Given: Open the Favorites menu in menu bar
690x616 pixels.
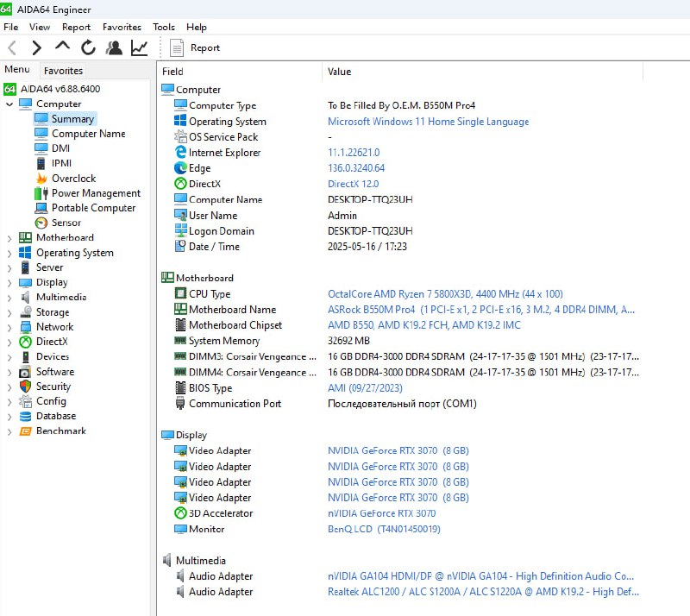Looking at the screenshot, I should [122, 28].
